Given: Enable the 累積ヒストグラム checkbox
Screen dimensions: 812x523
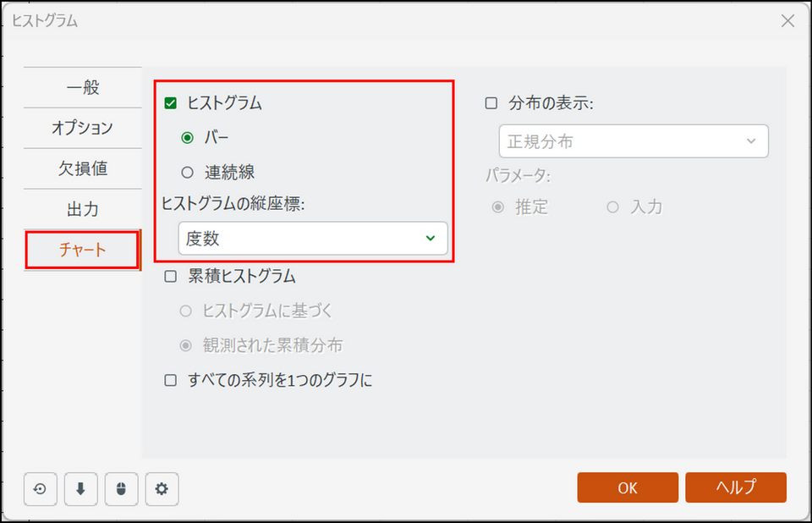Looking at the screenshot, I should coord(171,276).
